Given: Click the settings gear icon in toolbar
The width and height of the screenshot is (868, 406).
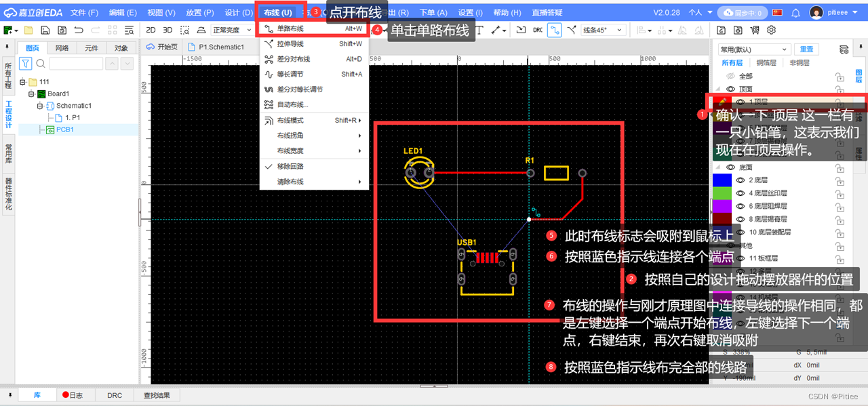Looking at the screenshot, I should [x=771, y=30].
